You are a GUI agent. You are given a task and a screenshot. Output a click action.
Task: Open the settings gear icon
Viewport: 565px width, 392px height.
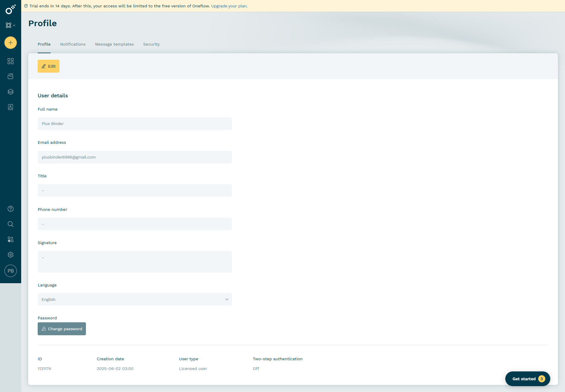tap(11, 255)
